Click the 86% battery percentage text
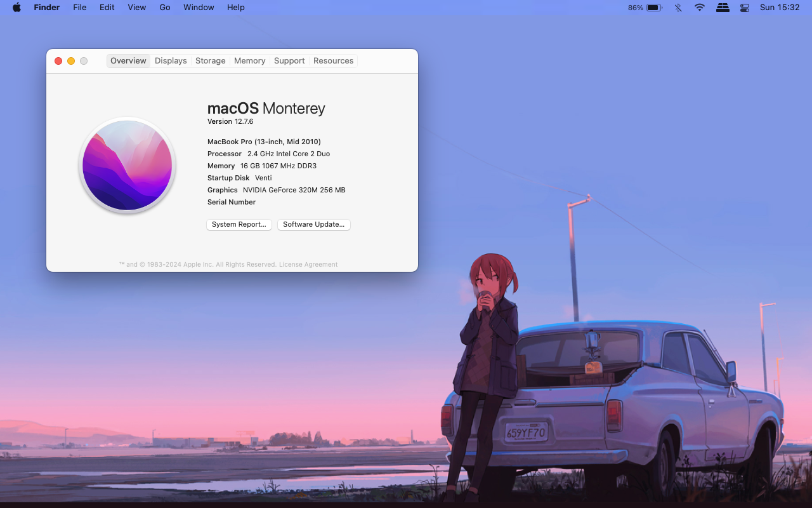Image resolution: width=812 pixels, height=508 pixels. click(636, 8)
